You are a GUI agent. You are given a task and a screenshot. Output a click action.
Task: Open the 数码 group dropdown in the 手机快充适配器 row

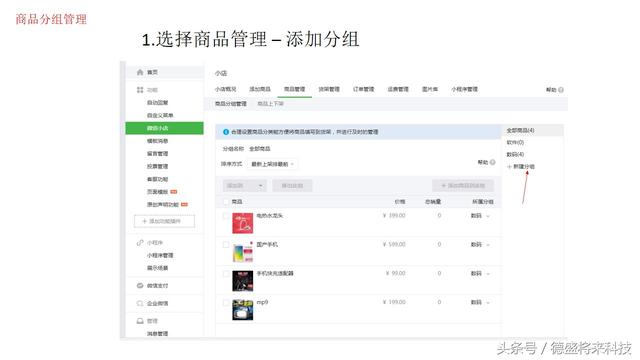point(480,273)
